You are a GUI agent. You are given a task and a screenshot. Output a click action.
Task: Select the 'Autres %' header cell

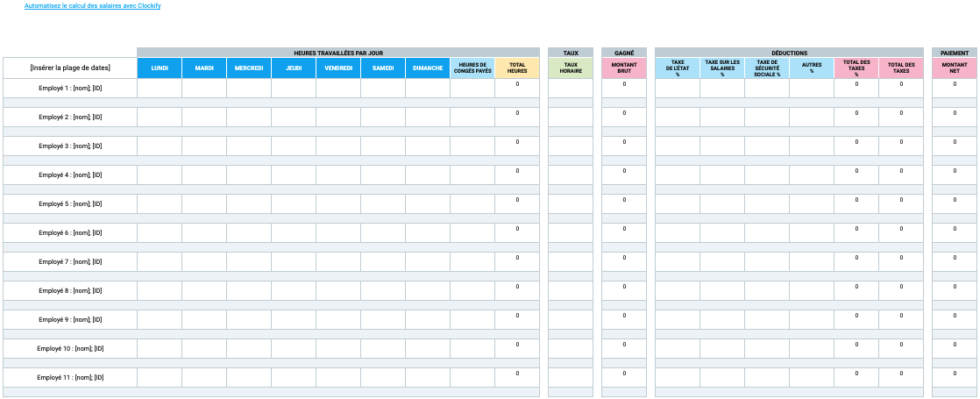click(812, 68)
